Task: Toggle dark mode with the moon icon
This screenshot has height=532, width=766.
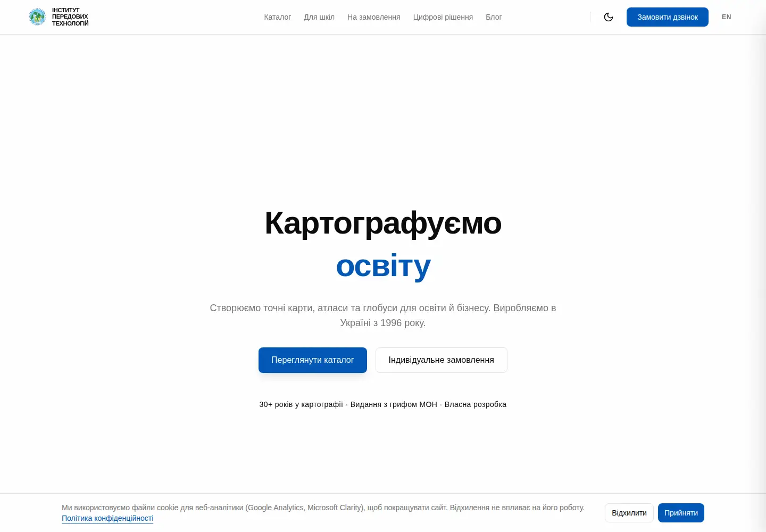Action: (x=609, y=17)
